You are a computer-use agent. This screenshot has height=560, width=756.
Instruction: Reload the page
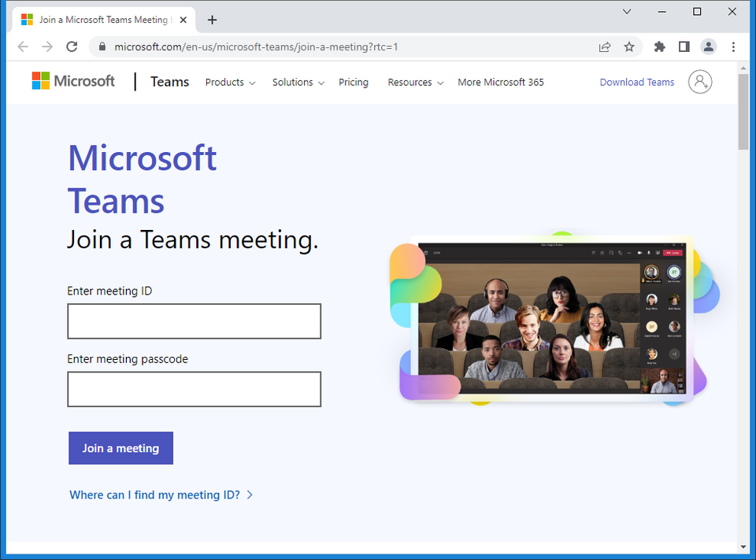pyautogui.click(x=72, y=46)
